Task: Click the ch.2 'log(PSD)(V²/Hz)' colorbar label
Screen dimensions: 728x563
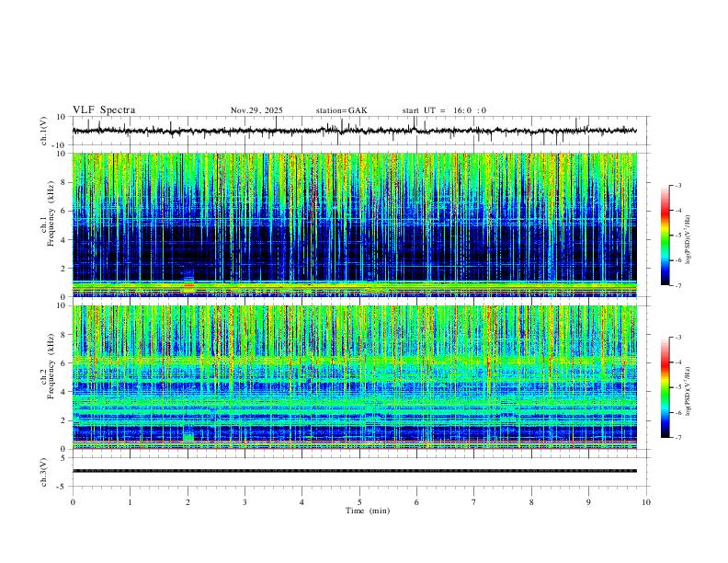Action: click(x=688, y=391)
